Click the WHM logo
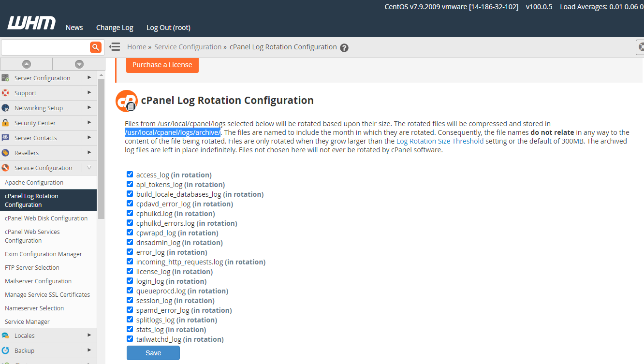The image size is (644, 364). tap(31, 23)
